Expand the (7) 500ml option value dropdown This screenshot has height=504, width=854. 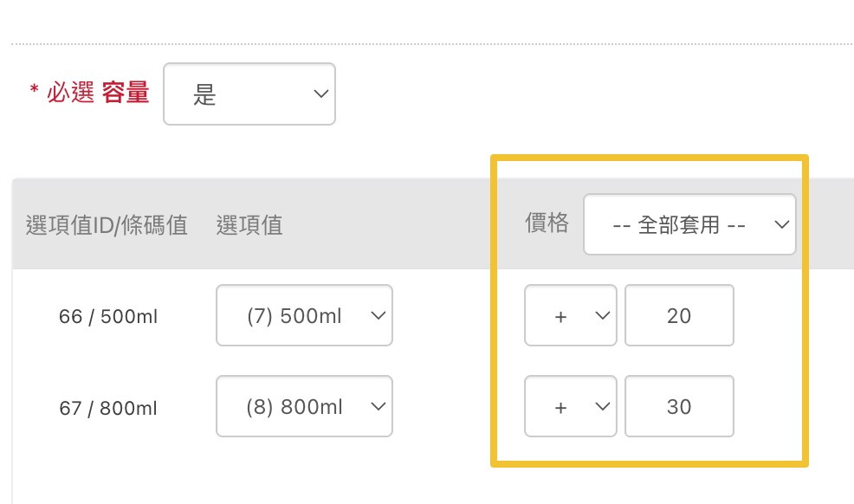[304, 316]
